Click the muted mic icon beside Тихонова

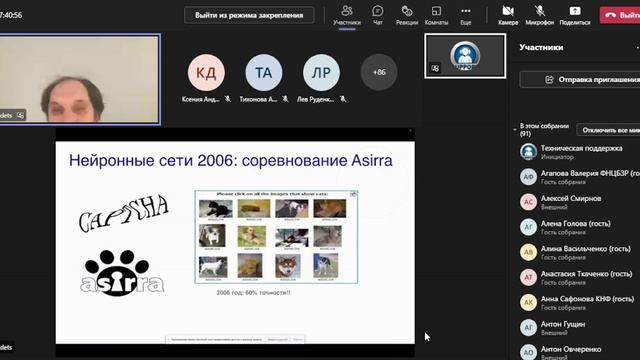click(x=285, y=99)
